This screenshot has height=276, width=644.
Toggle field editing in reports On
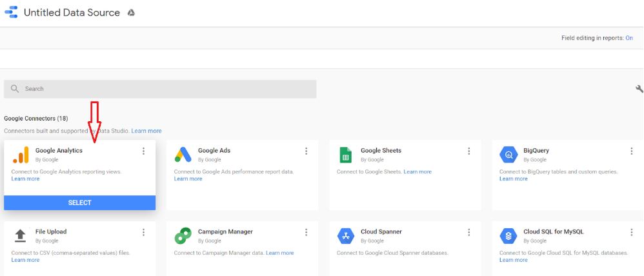pos(629,38)
